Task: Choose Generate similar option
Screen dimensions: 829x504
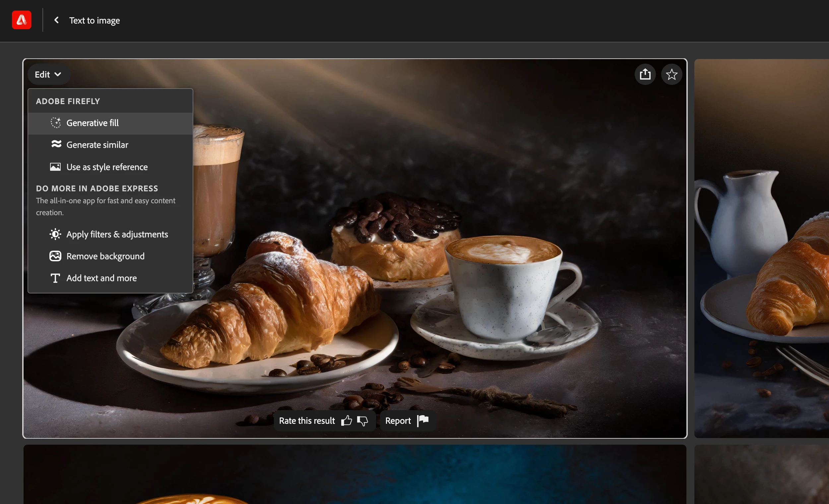Action: pyautogui.click(x=97, y=145)
